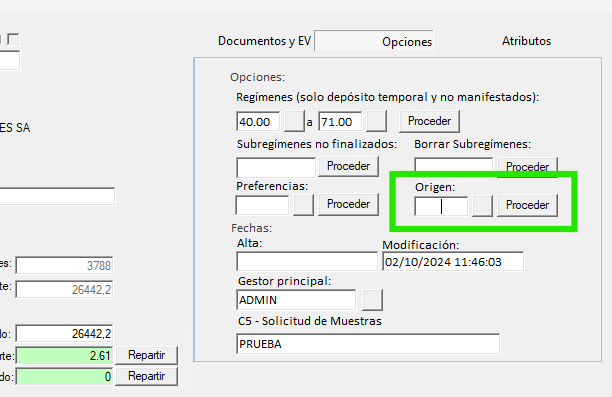Click the wide empty field on the left
612x397 pixels.
[x=57, y=196]
